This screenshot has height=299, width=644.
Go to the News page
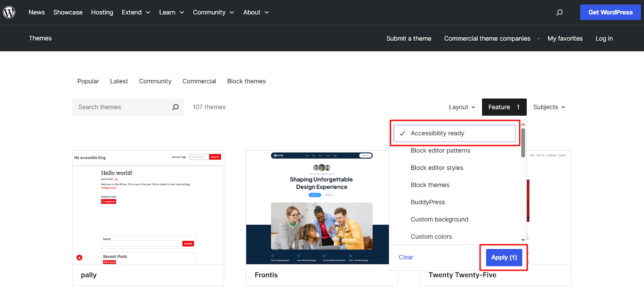click(37, 12)
